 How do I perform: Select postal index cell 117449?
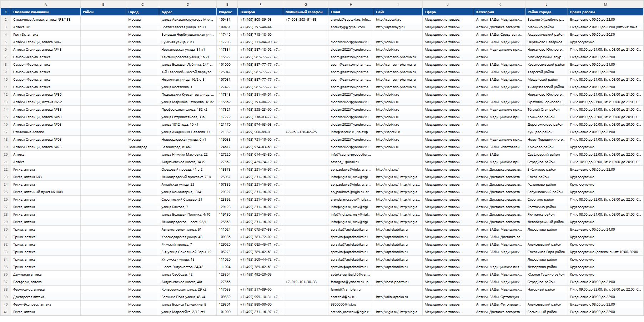pyautogui.click(x=227, y=35)
